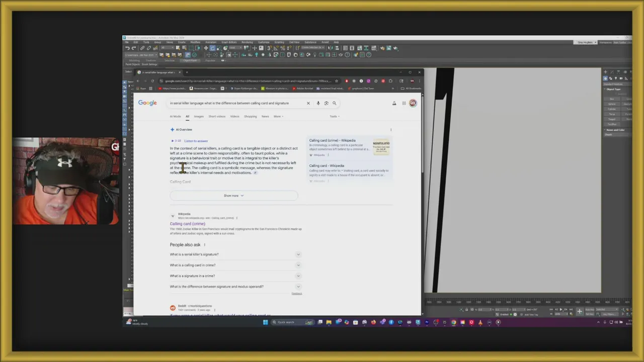Switch to the Object Paint ribbon tab

click(x=190, y=60)
